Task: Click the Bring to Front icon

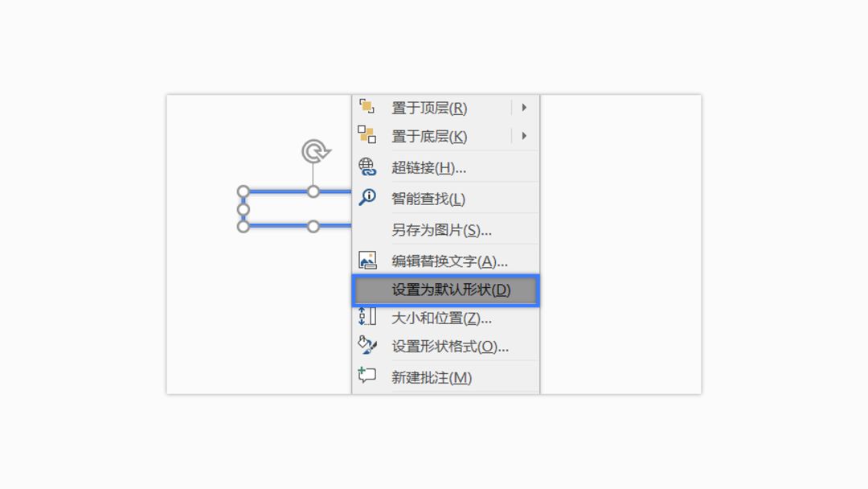Action: click(366, 106)
